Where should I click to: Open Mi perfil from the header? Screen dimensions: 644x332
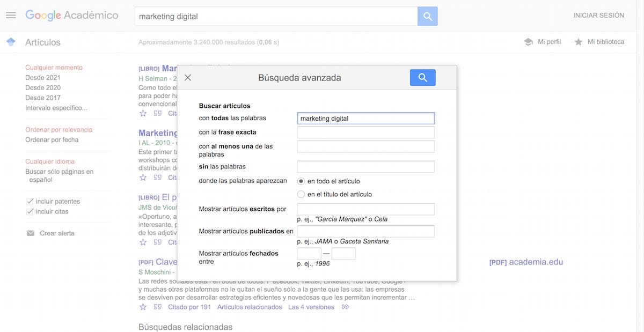pyautogui.click(x=543, y=42)
